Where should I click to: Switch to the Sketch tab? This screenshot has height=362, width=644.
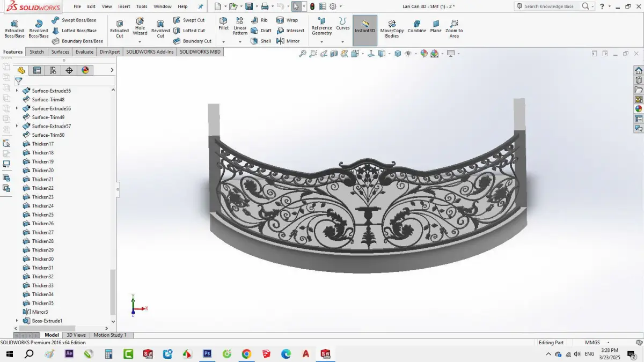tap(36, 52)
